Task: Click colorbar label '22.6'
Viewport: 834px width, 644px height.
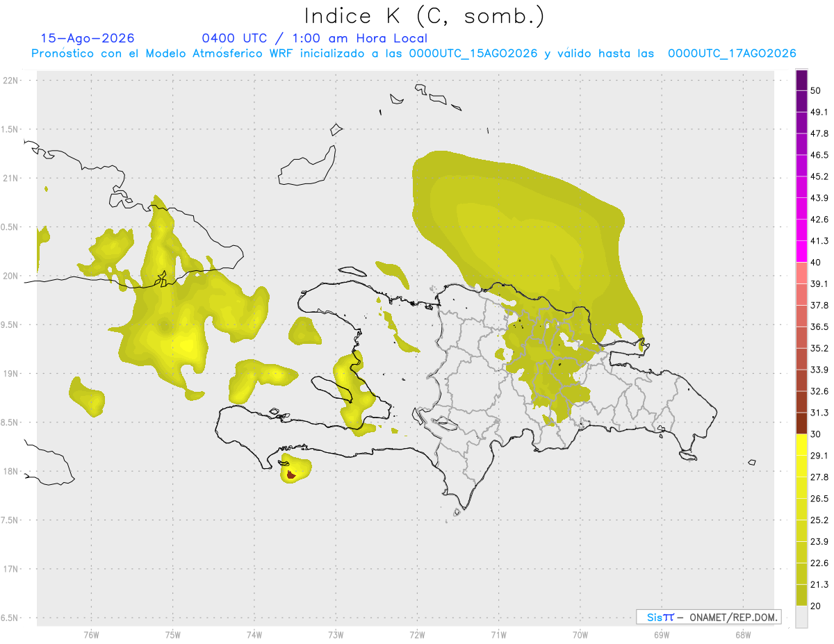Action: (819, 563)
